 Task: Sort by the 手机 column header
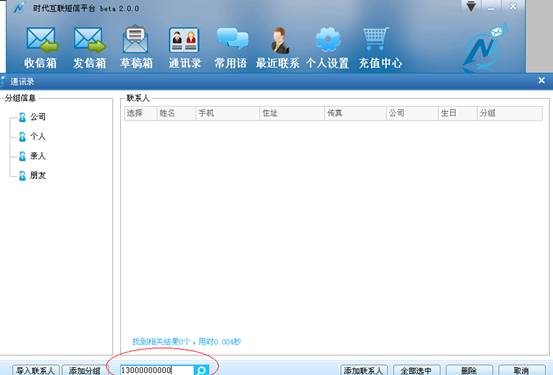pos(227,113)
